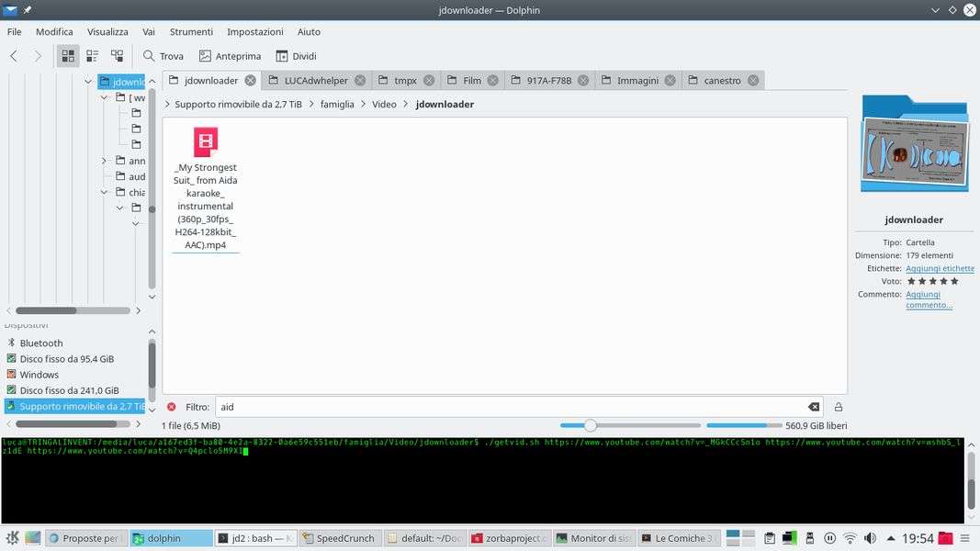Viewport: 980px width, 551px height.
Task: Open SpeedCrunch from the taskbar
Action: (338, 538)
